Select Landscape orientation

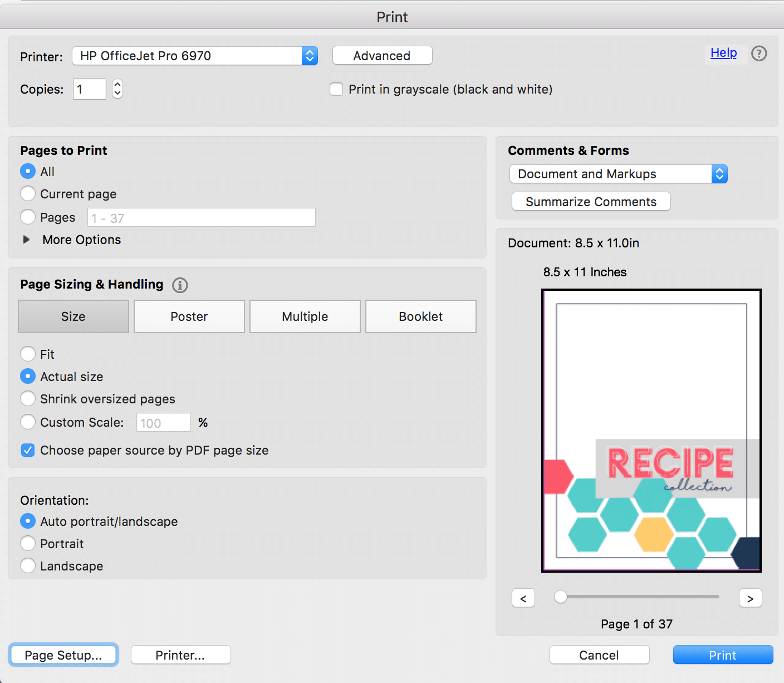28,566
